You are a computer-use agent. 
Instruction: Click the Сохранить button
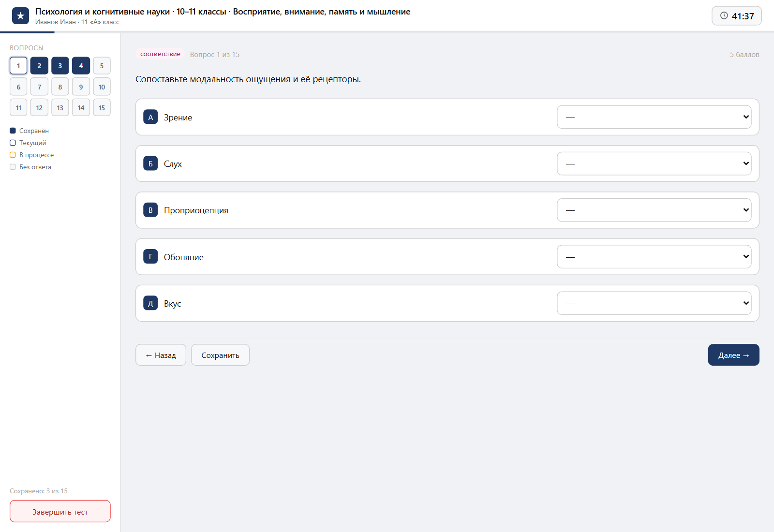click(220, 355)
